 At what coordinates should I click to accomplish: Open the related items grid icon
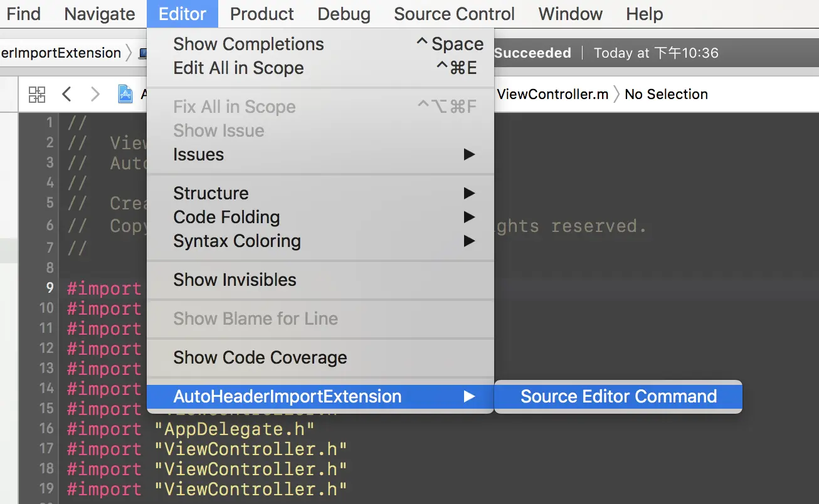click(x=37, y=95)
